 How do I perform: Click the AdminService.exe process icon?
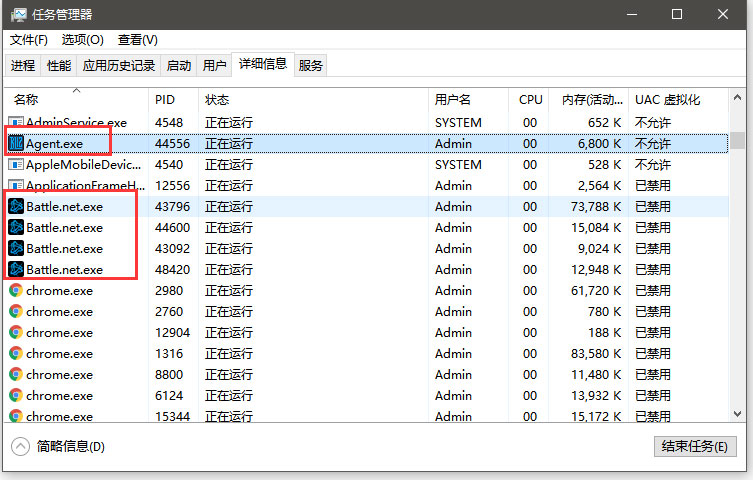pyautogui.click(x=16, y=123)
